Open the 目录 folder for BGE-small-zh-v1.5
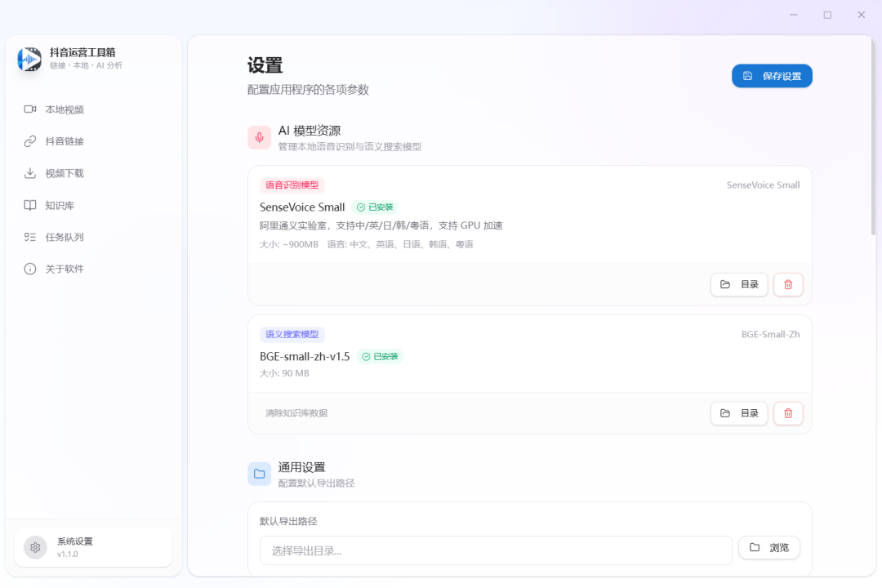This screenshot has height=588, width=882. [x=738, y=413]
